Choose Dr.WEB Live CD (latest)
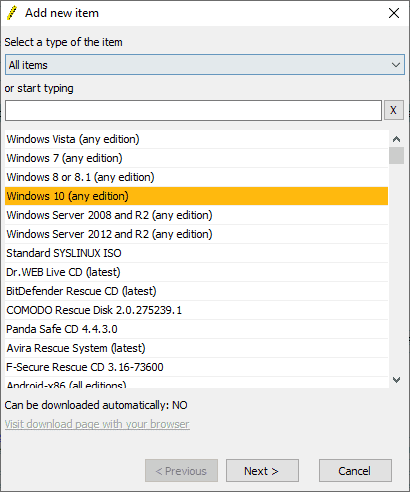 (196, 272)
